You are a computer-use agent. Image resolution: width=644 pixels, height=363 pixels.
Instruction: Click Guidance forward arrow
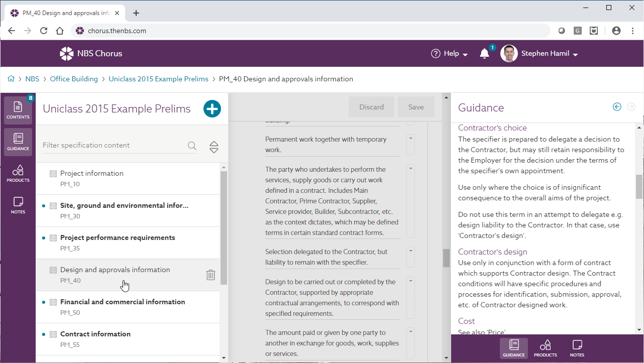click(x=631, y=107)
